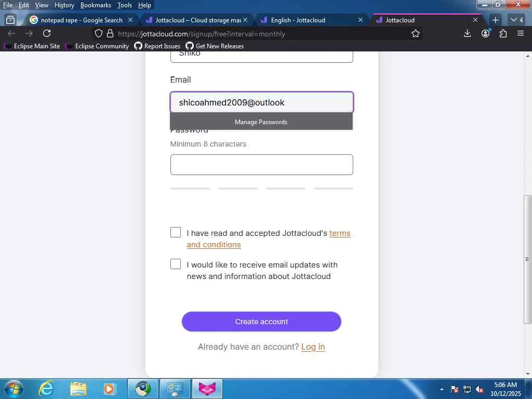This screenshot has width=532, height=399.
Task: Open a new tab with plus
Action: [x=495, y=20]
